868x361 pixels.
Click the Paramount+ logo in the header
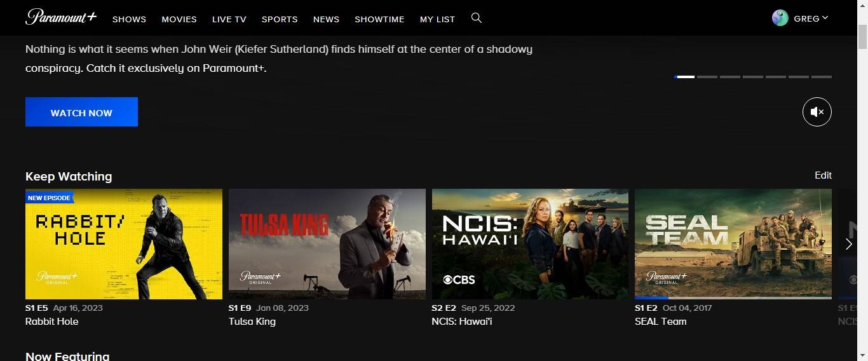click(61, 17)
